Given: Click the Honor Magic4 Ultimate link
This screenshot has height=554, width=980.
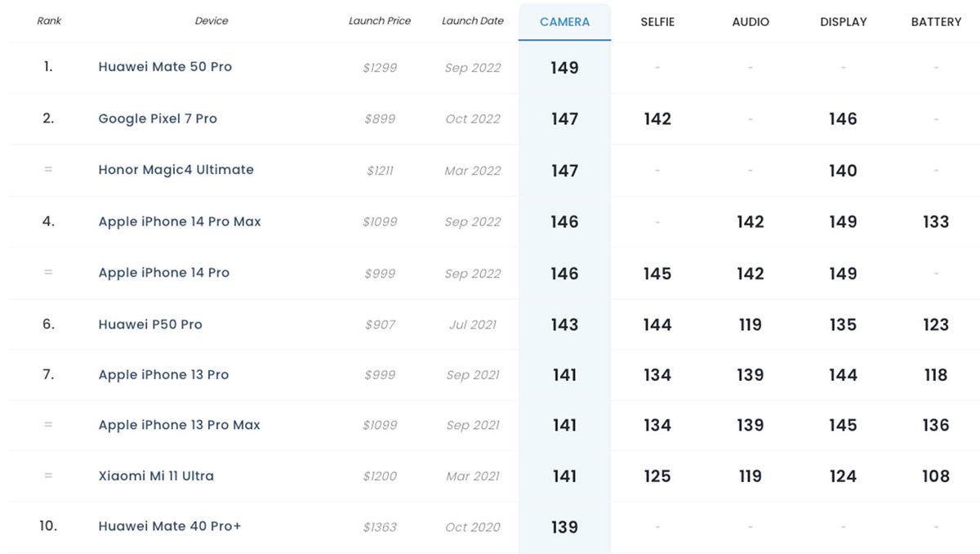Looking at the screenshot, I should pos(176,170).
